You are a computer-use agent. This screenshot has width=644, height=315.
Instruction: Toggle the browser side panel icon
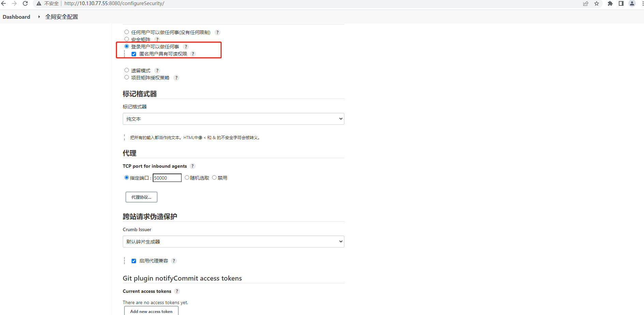(x=621, y=3)
